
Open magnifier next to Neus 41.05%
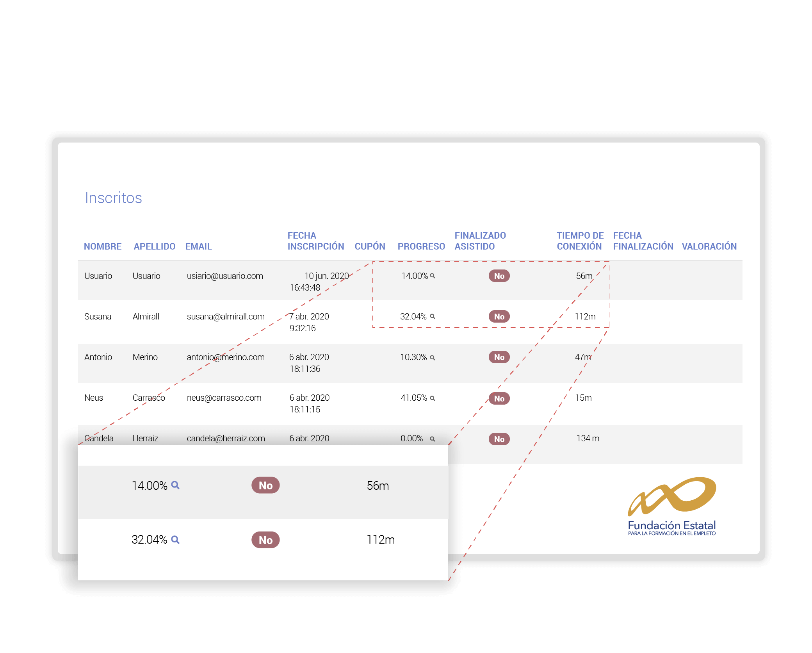(433, 398)
